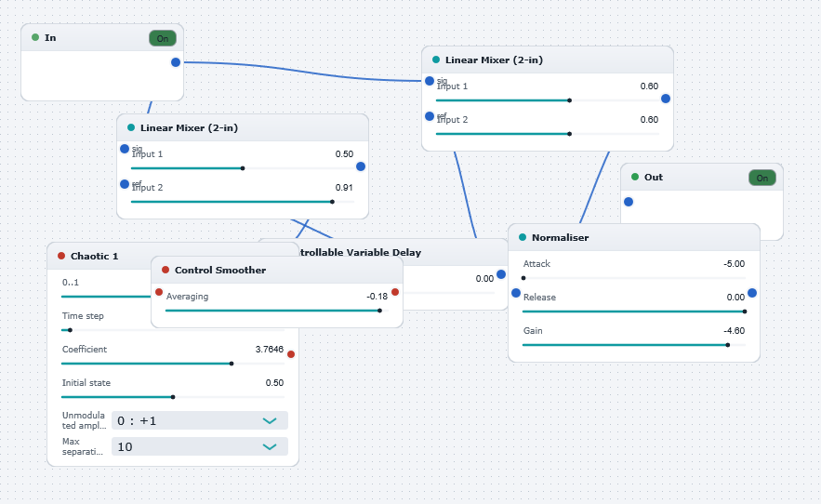Adjust the Gain slider in Normaliser
The image size is (821, 504).
coord(633,345)
